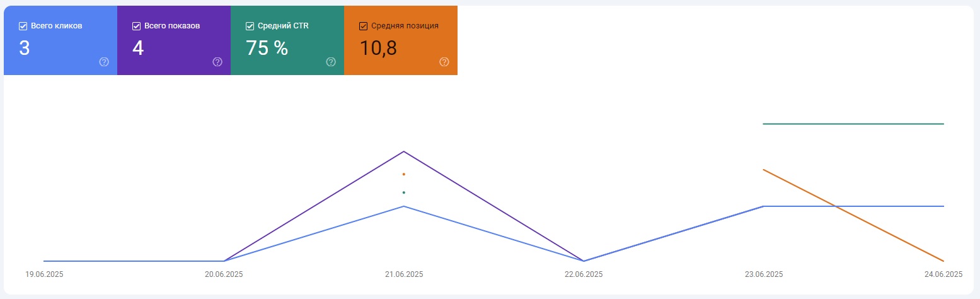Uncheck the Всего кликов checkbox
Image resolution: width=980 pixels, height=299 pixels.
pos(23,26)
